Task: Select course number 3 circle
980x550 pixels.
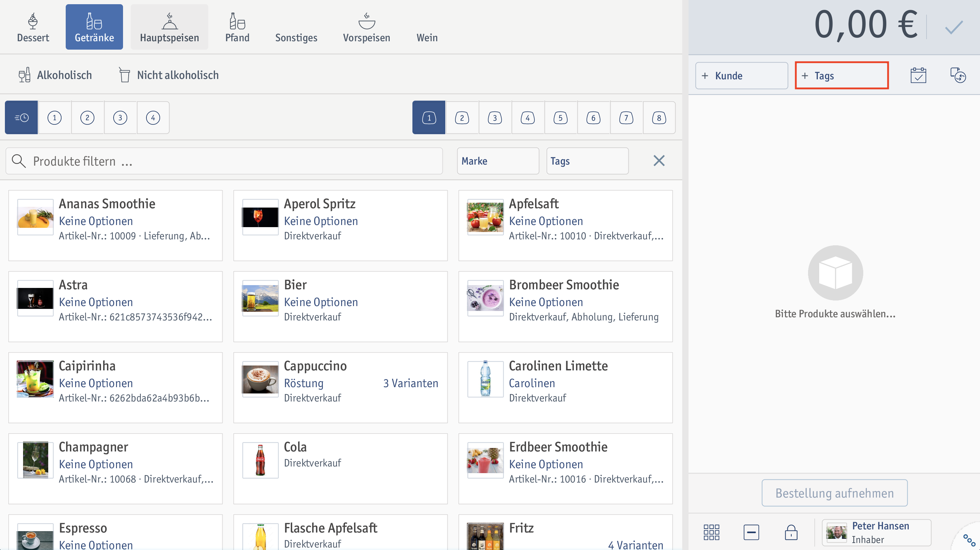Action: [x=120, y=117]
